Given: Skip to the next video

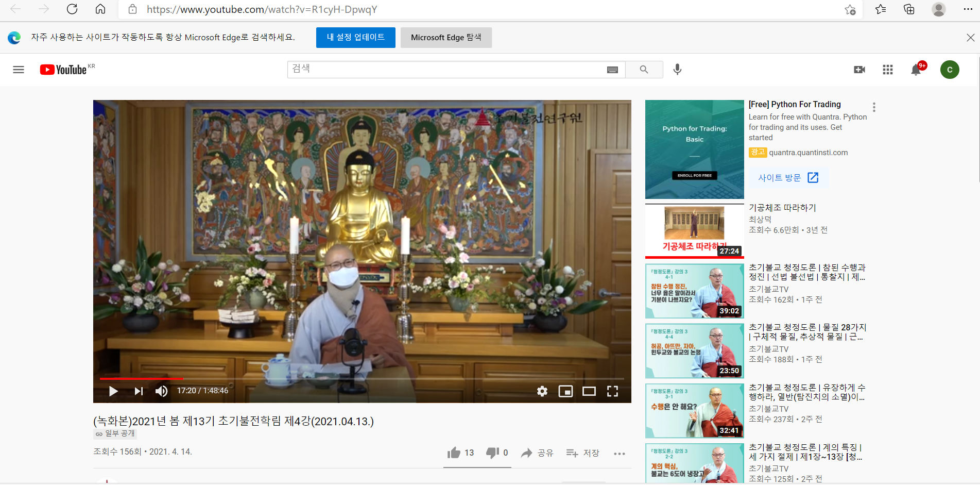Looking at the screenshot, I should click(x=139, y=391).
